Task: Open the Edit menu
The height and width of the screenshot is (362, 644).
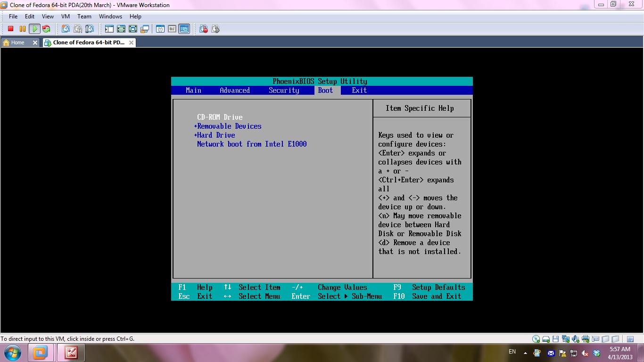Action: pyautogui.click(x=30, y=16)
